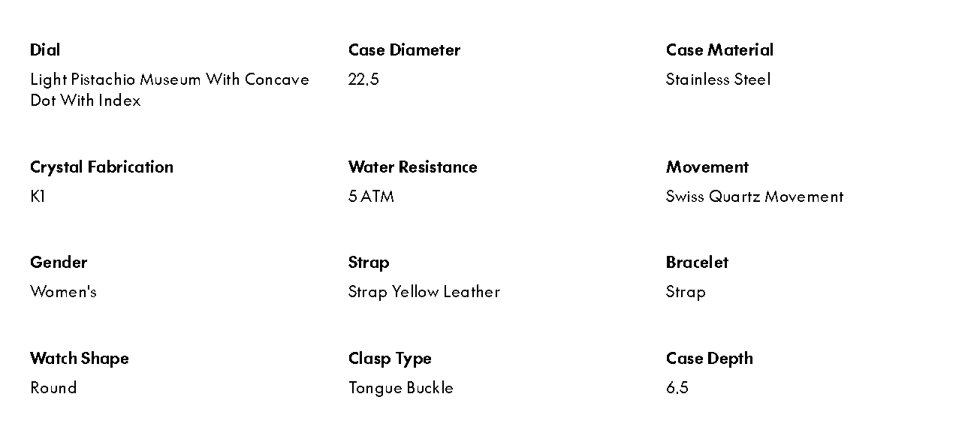Click the 22.5 case diameter value
Image resolution: width=980 pixels, height=448 pixels.
click(363, 80)
